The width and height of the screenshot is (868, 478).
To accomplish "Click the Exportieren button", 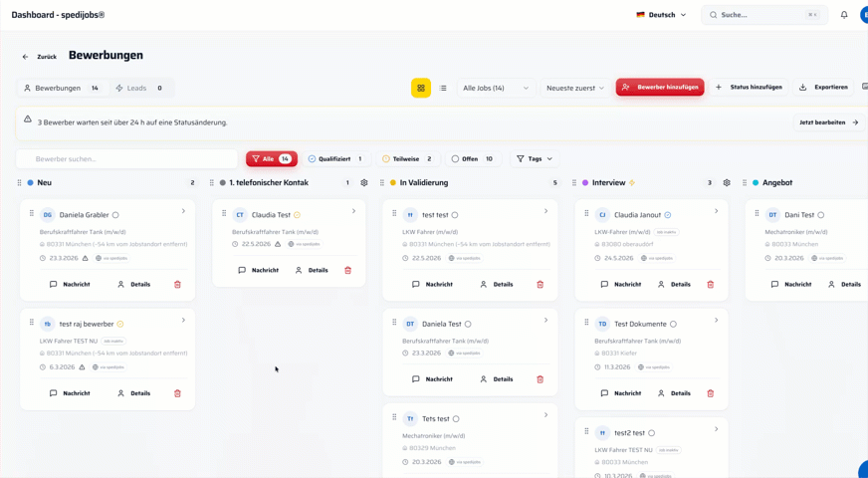I will 823,88.
